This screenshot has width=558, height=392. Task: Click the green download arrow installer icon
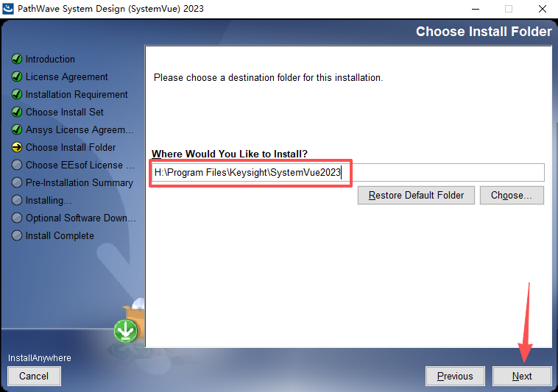coord(126,331)
